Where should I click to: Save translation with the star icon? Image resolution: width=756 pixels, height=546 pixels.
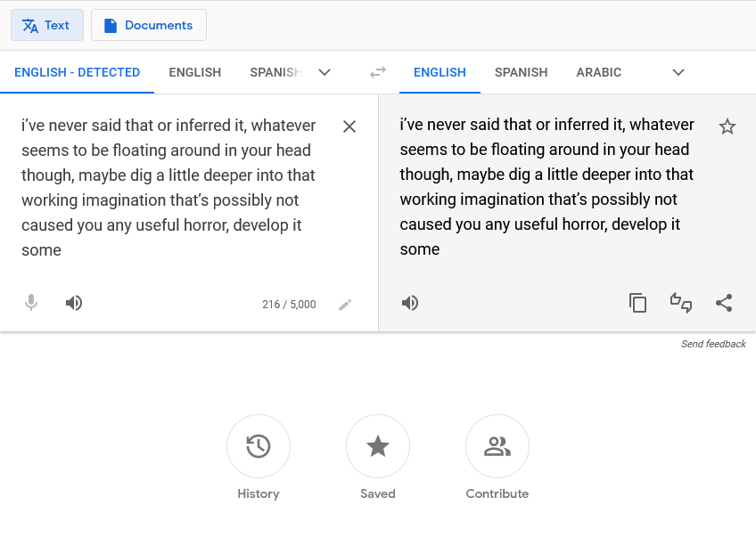click(727, 126)
